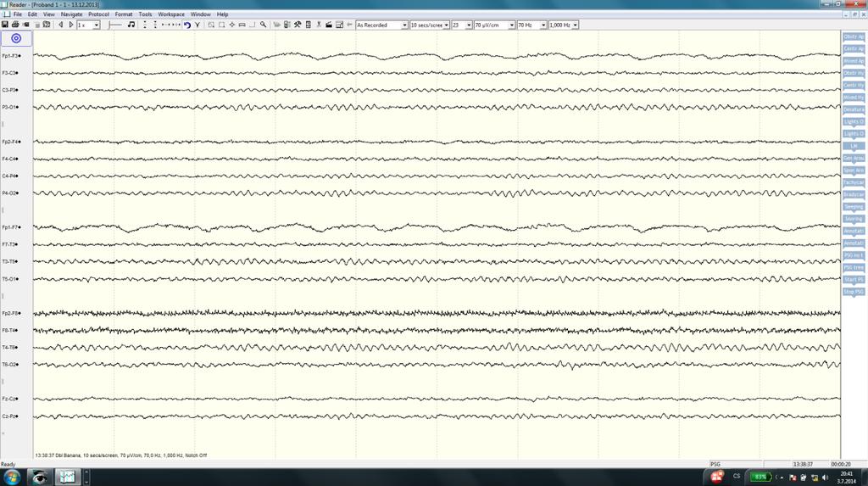
Task: Click the Windows Start button
Action: pos(12,477)
